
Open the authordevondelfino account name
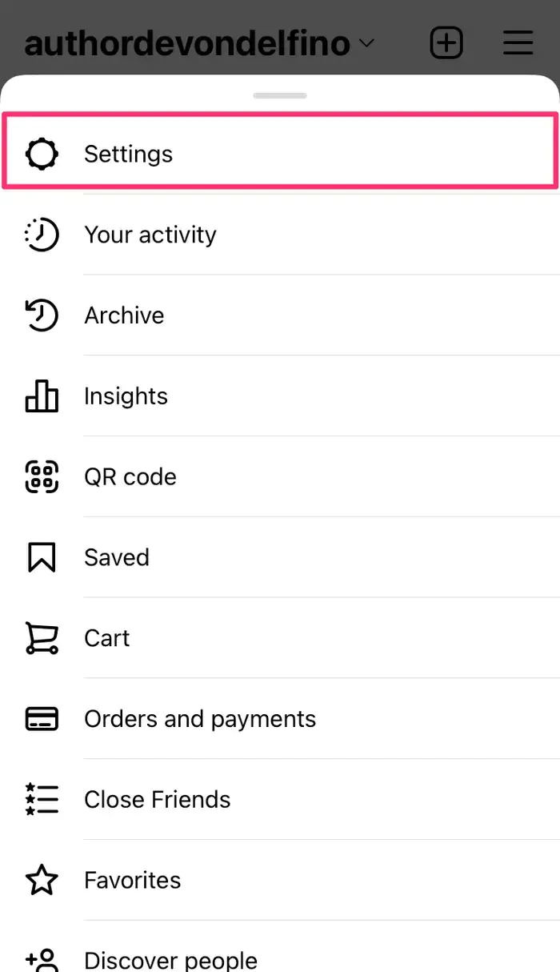coord(187,43)
